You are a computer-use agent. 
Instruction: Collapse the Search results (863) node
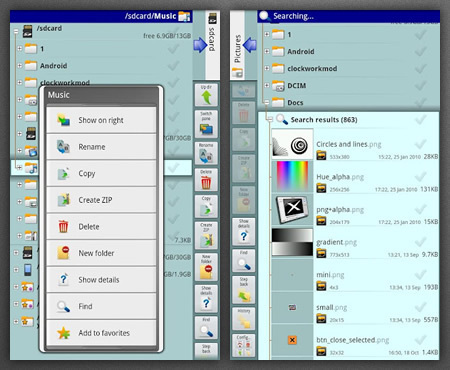270,119
